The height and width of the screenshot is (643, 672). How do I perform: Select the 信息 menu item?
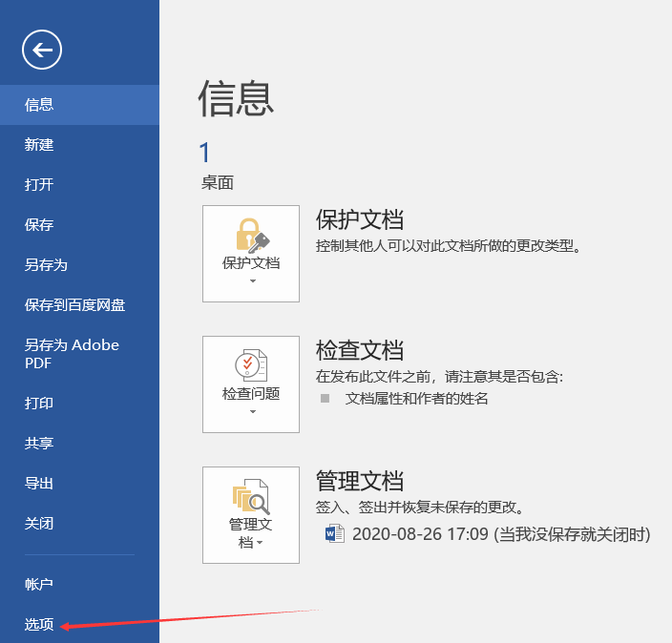coord(80,105)
